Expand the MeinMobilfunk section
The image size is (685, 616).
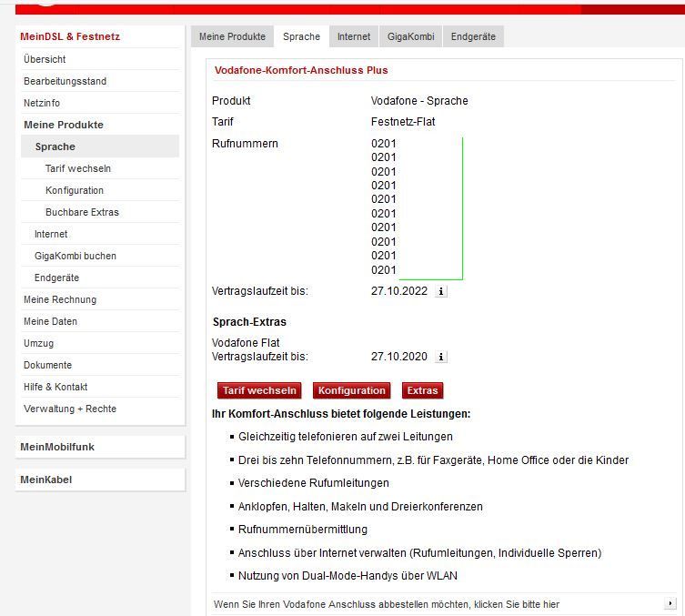pyautogui.click(x=100, y=447)
